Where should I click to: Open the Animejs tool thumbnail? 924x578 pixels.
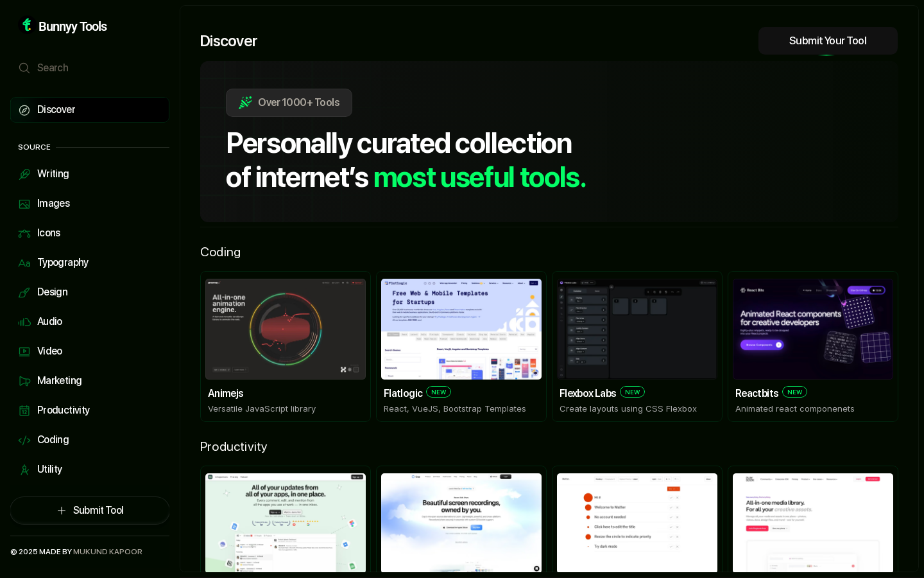[286, 329]
